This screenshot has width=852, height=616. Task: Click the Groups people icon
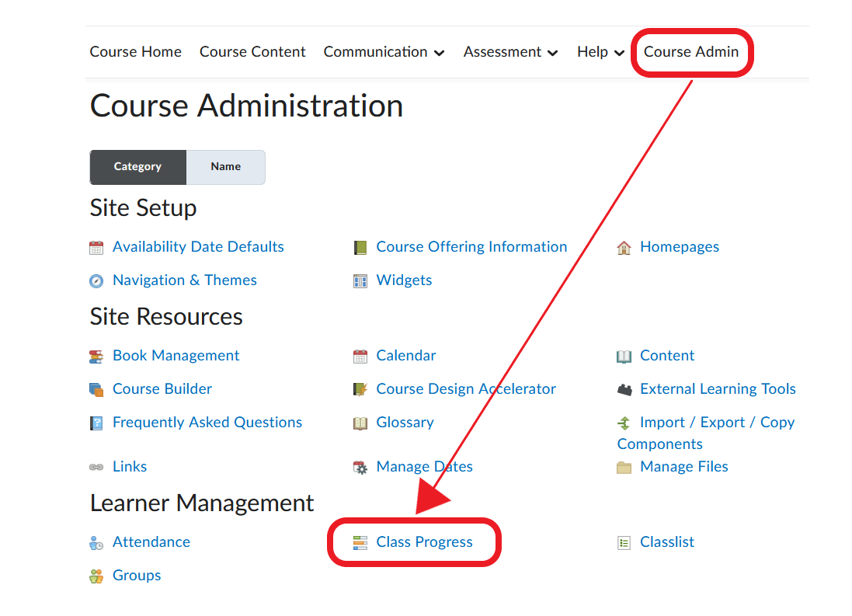tap(96, 575)
